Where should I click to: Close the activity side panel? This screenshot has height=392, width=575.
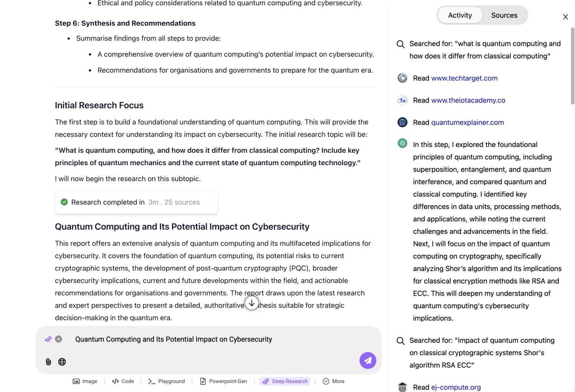click(x=565, y=17)
